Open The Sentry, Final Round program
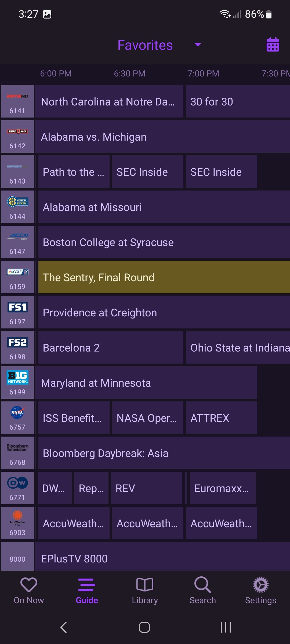The height and width of the screenshot is (644, 290). 164,277
